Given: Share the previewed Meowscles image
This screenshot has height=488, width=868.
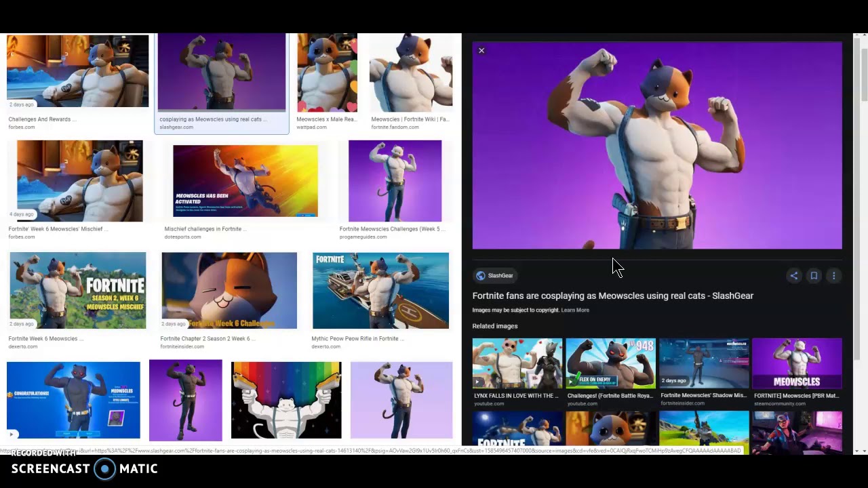Looking at the screenshot, I should (794, 276).
